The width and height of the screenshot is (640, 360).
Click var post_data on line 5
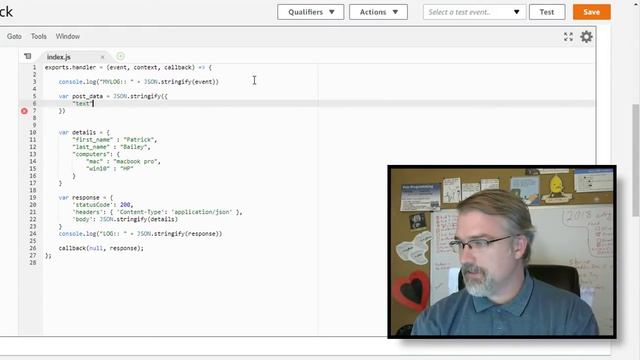81,96
